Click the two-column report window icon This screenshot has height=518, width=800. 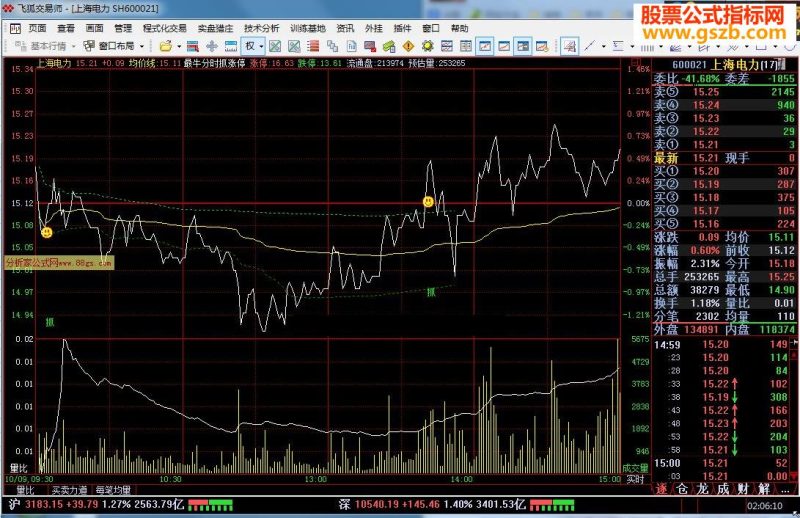(x=466, y=46)
